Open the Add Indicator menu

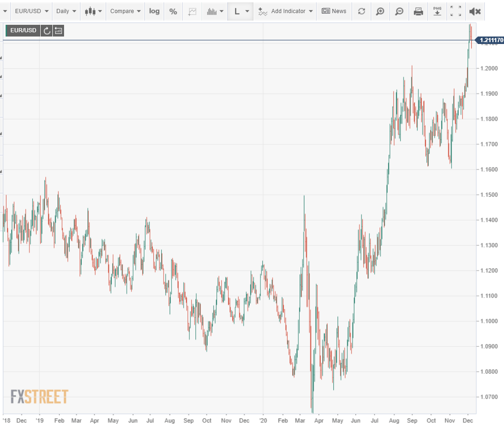pyautogui.click(x=285, y=11)
